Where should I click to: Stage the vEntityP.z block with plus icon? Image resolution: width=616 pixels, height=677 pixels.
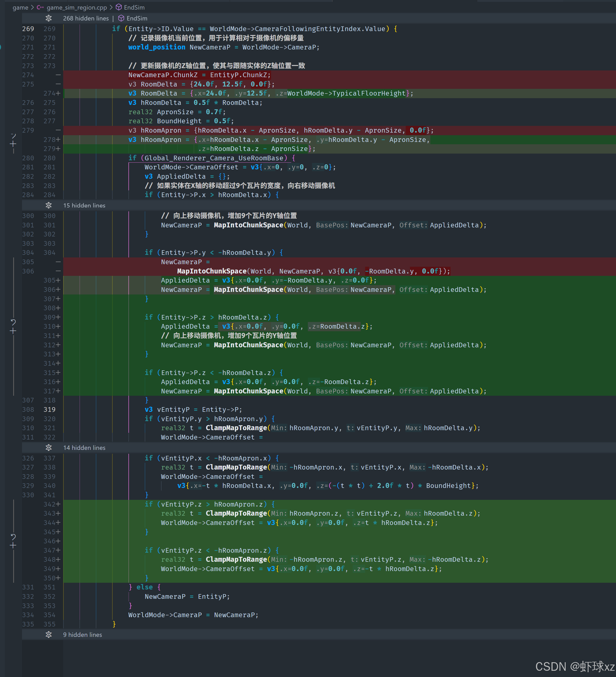pos(13,546)
